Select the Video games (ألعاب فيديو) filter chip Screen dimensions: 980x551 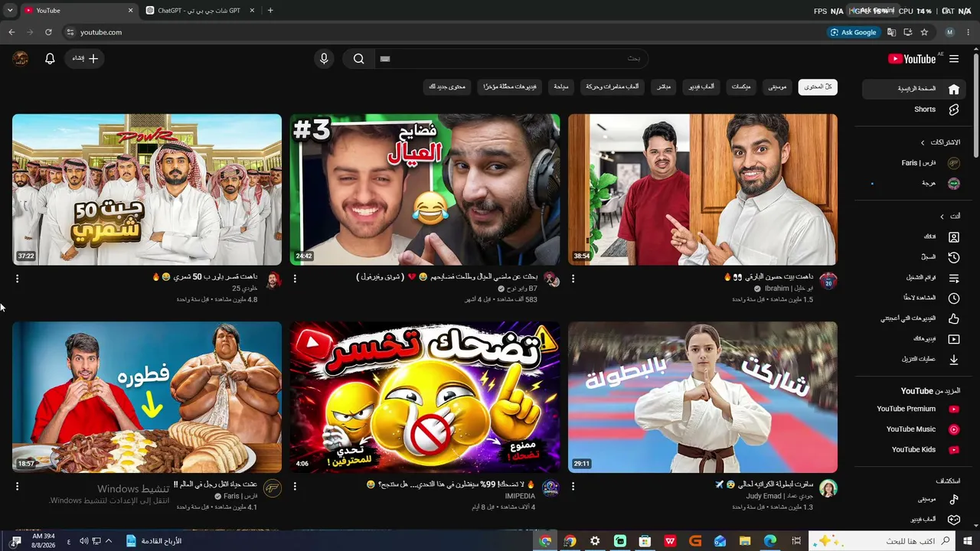point(701,86)
